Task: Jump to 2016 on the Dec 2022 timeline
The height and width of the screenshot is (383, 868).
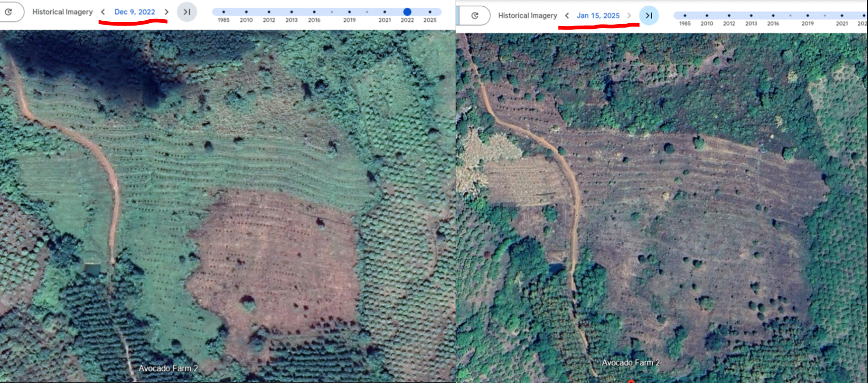Action: click(314, 12)
